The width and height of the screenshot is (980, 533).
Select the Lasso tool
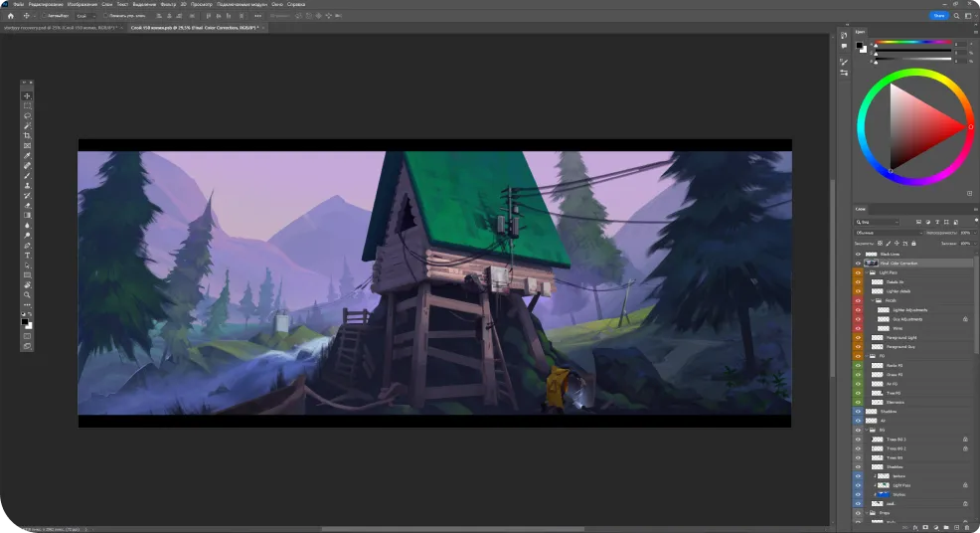coord(27,115)
